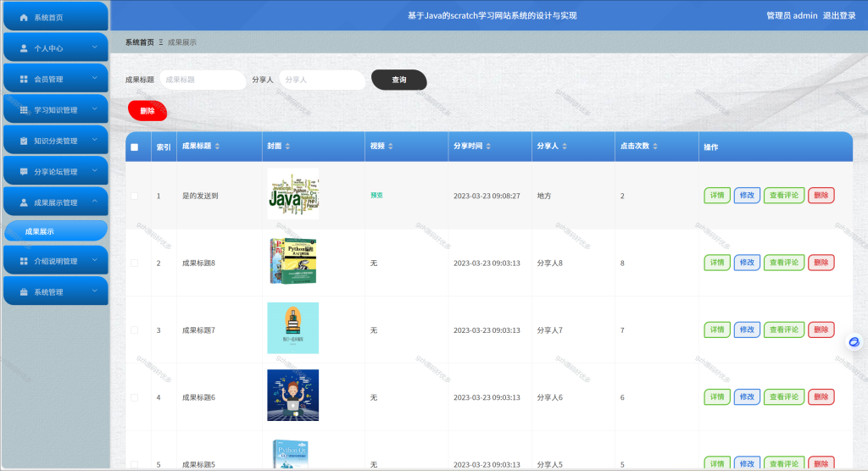Click the clipboard icon beside 知识分类管理

click(24, 141)
